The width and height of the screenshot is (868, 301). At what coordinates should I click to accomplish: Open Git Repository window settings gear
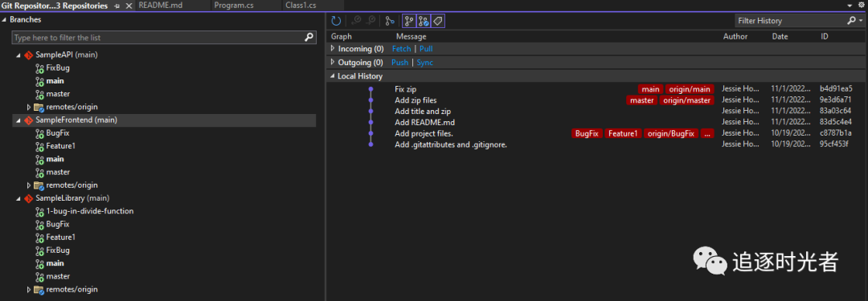(861, 5)
